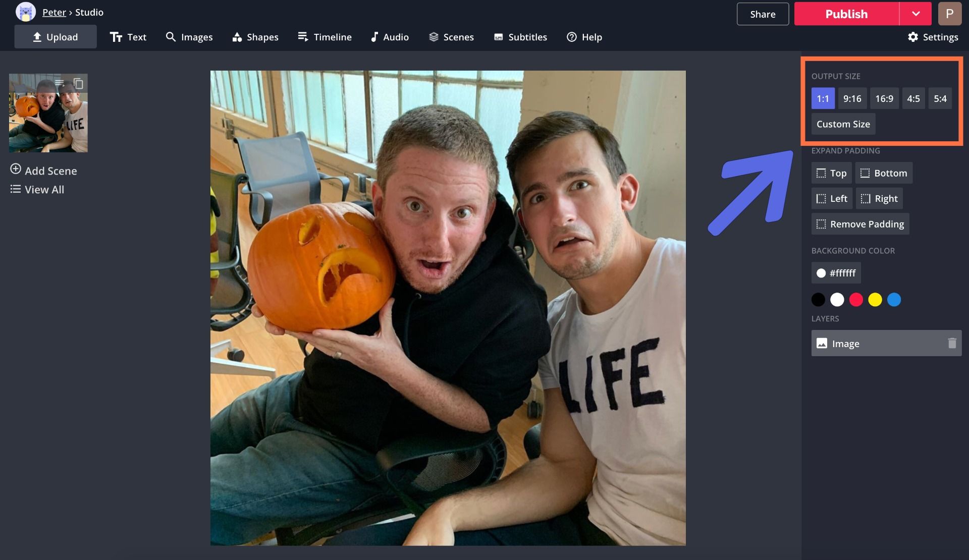969x560 pixels.
Task: Select 16:9 output size ratio
Action: (884, 98)
